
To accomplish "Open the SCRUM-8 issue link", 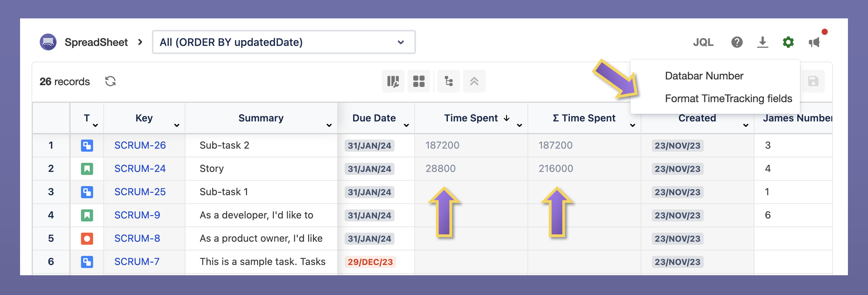I will 137,238.
